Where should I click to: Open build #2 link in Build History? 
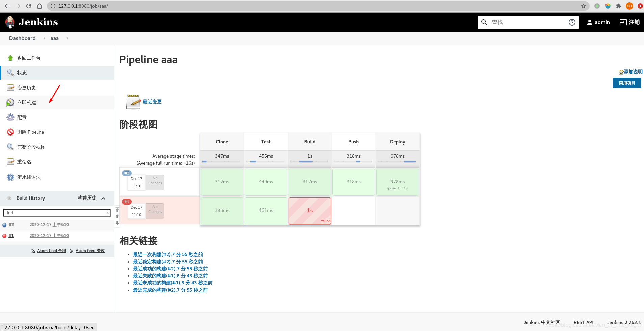[11, 225]
